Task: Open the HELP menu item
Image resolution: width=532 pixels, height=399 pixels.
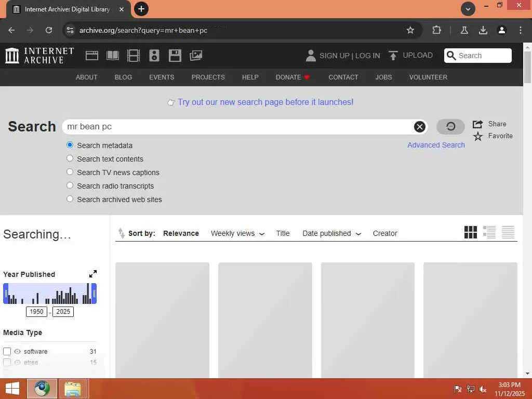Action: [x=250, y=77]
